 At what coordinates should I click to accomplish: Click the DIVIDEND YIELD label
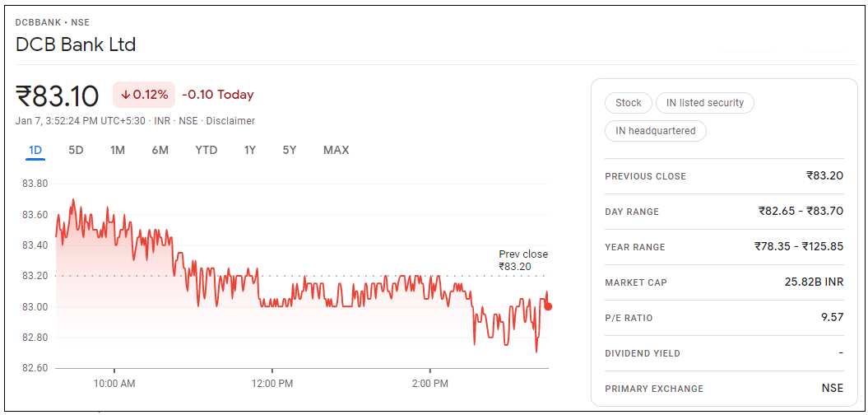tap(643, 353)
